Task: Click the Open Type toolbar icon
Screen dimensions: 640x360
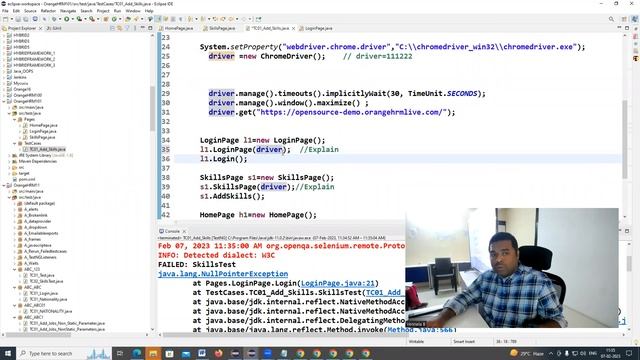Action: coord(128,19)
